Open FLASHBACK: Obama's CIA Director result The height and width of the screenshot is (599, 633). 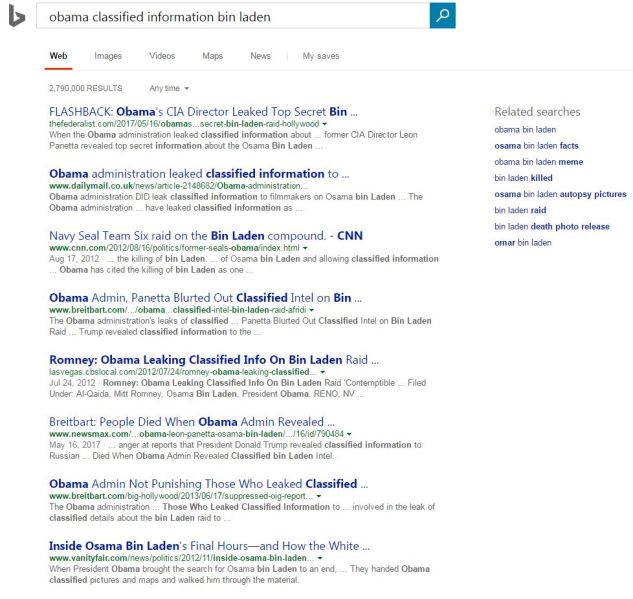[x=203, y=112]
